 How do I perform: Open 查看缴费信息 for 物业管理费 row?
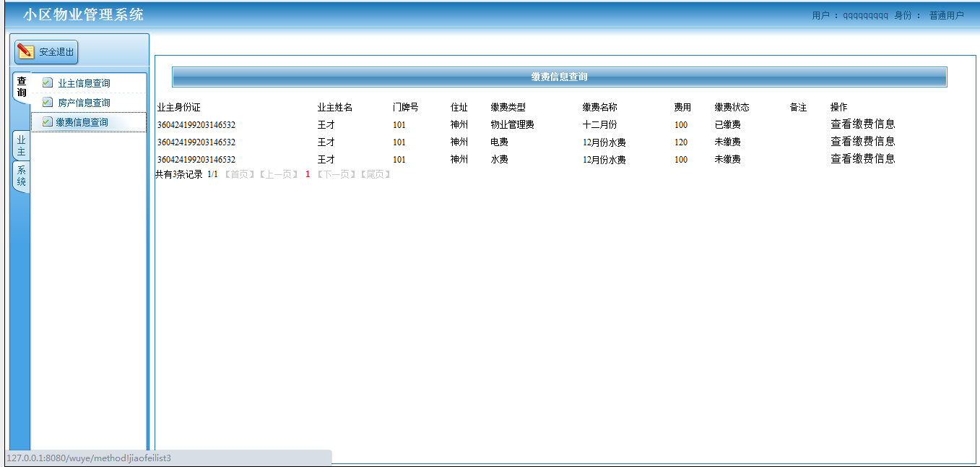point(863,124)
